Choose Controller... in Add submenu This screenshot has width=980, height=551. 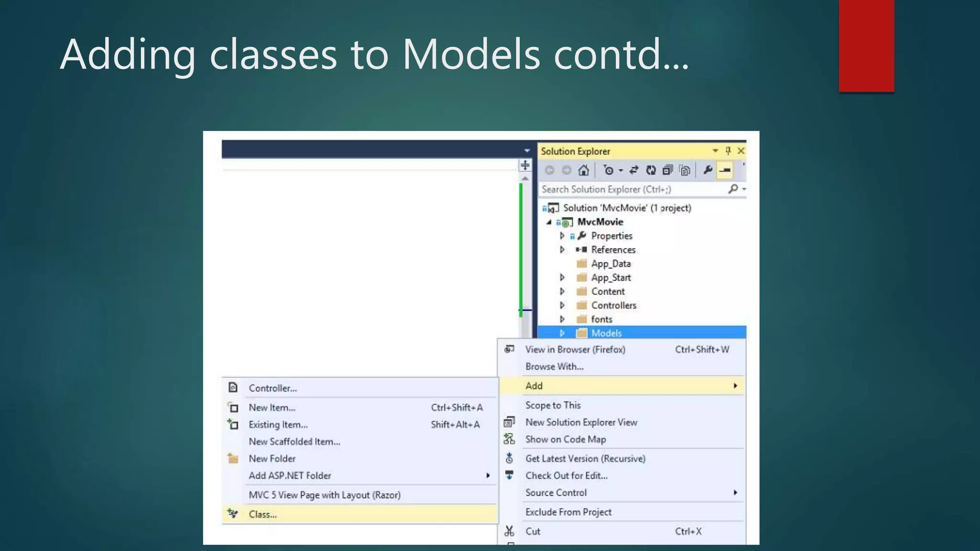pos(360,388)
